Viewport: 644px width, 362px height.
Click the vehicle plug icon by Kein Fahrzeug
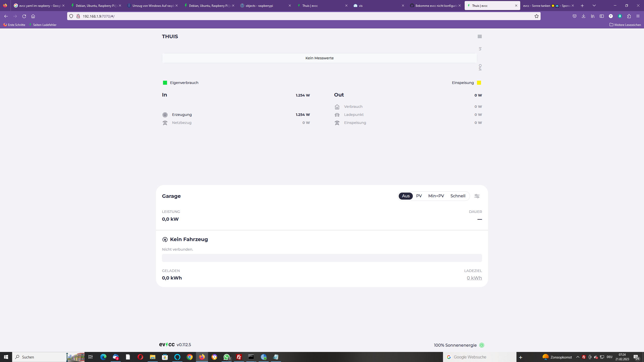(x=165, y=240)
